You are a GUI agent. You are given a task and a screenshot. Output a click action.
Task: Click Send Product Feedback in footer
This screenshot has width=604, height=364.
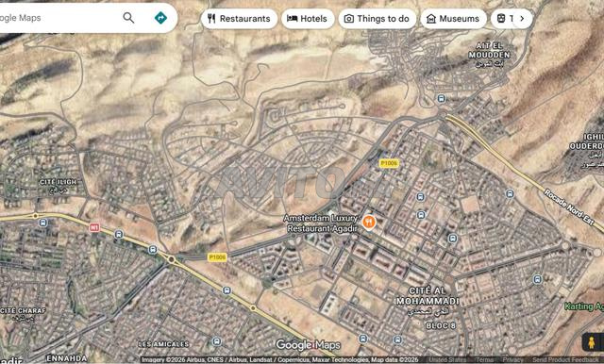click(564, 360)
